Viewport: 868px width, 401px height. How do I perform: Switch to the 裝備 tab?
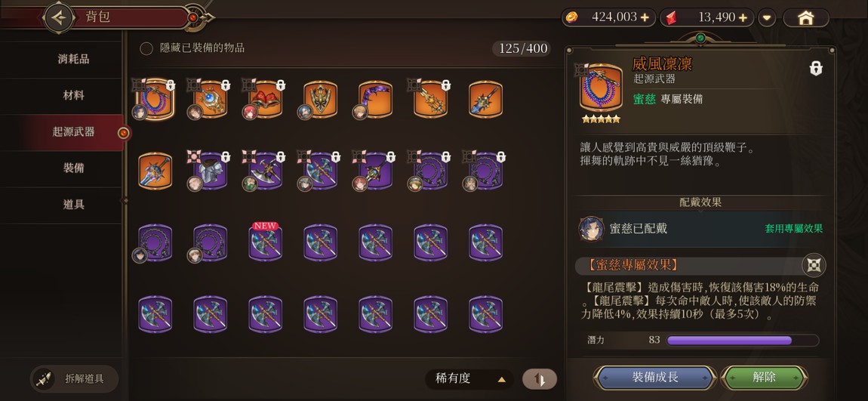point(74,168)
